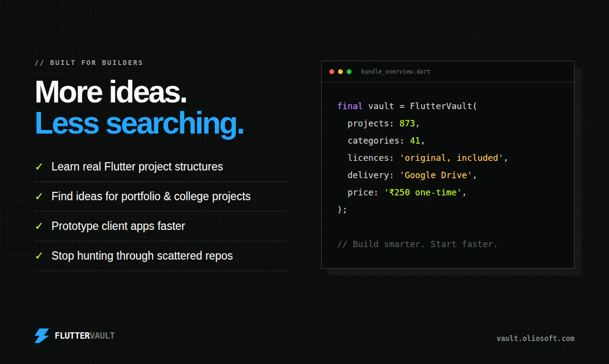Click the 'projects: 873,' code line
Image resolution: width=609 pixels, height=364 pixels.
(x=383, y=123)
